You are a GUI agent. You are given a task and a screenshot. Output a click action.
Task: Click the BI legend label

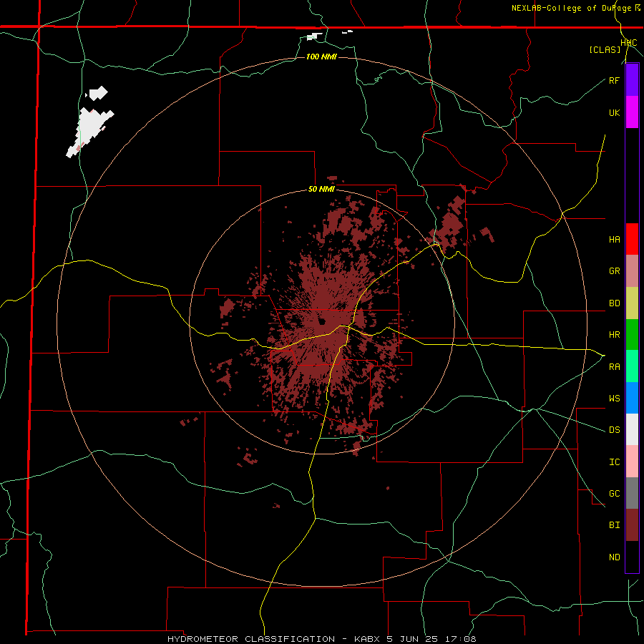(x=614, y=525)
